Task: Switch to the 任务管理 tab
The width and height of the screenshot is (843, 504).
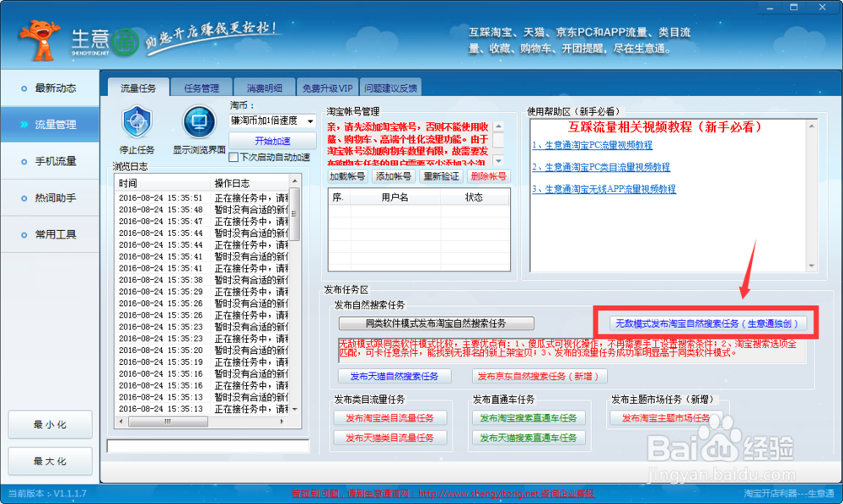Action: 201,88
